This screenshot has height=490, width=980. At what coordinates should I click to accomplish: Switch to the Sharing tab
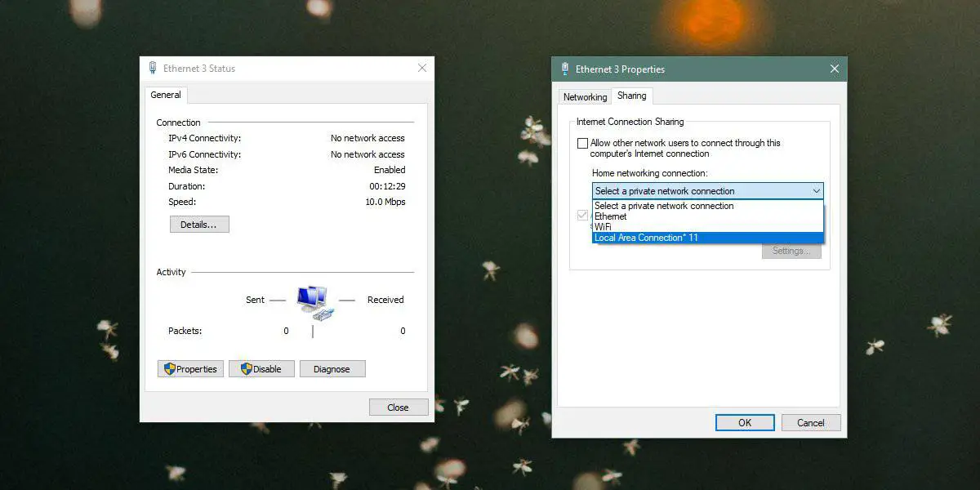coord(631,96)
